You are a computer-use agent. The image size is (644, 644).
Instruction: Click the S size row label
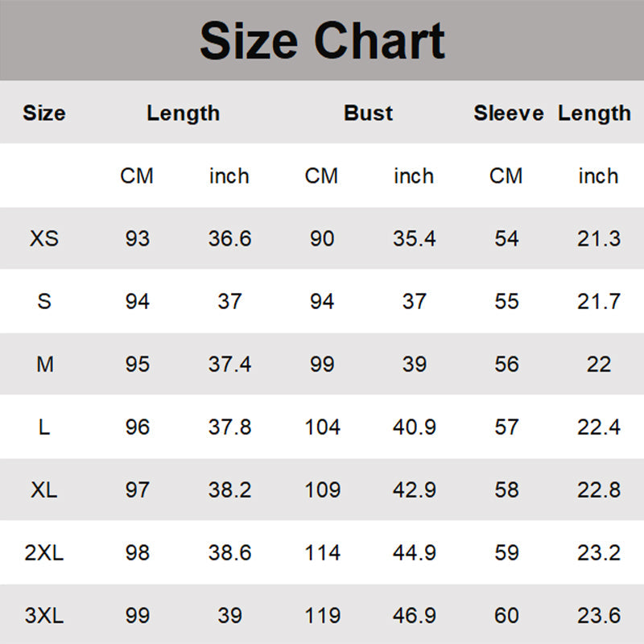(44, 301)
